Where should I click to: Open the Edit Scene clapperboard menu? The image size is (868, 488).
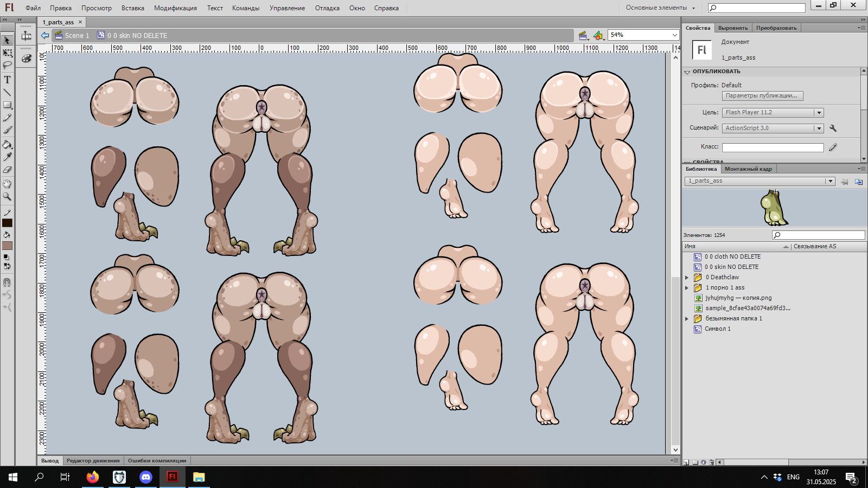(584, 35)
